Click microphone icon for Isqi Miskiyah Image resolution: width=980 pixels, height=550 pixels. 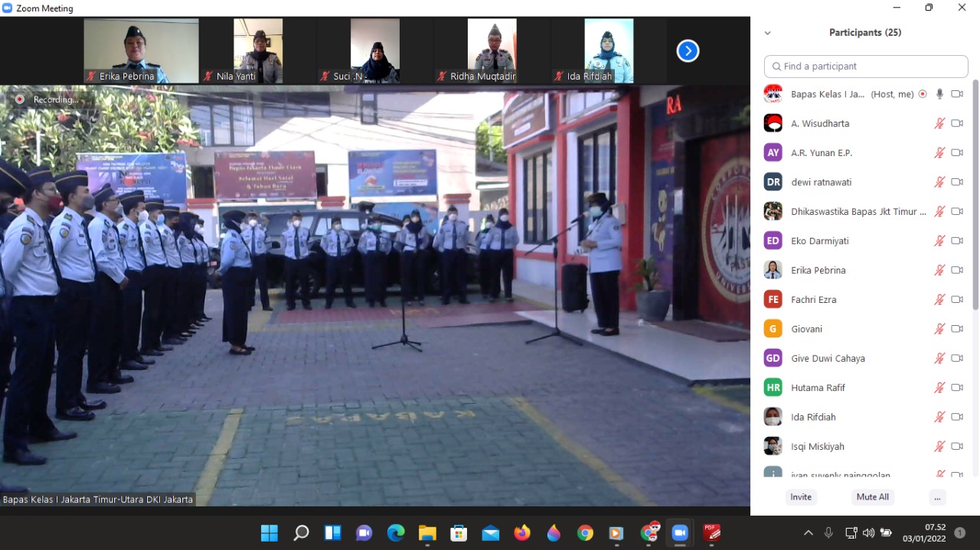coord(939,447)
